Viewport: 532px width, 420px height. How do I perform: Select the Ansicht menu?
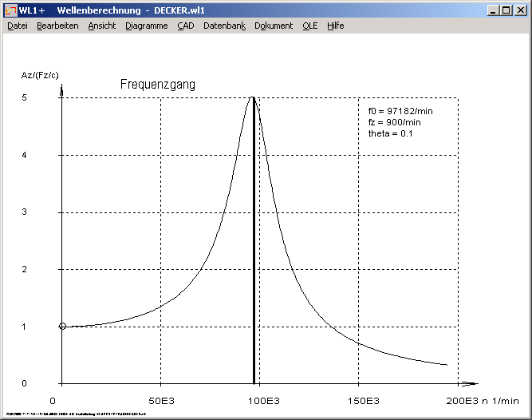pos(102,26)
